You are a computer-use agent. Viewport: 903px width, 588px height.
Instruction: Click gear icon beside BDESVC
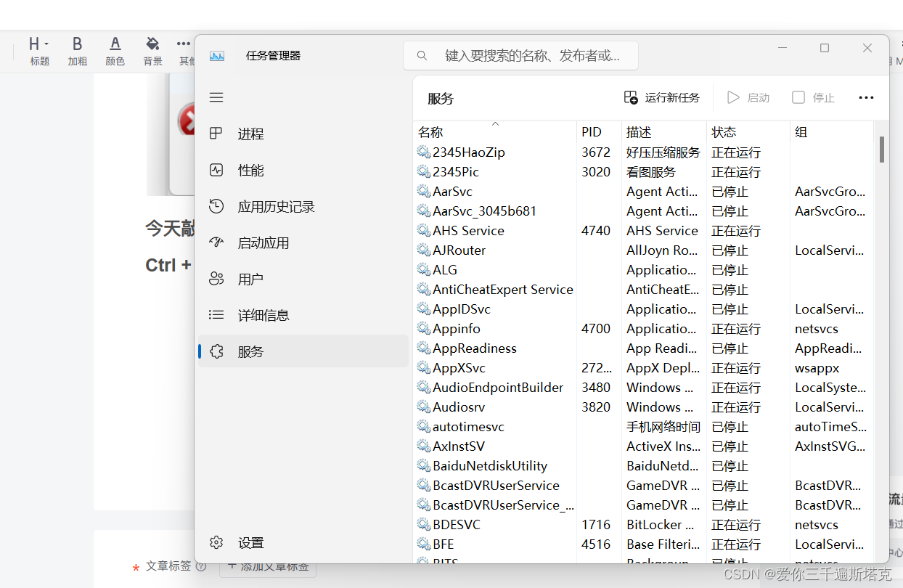424,524
